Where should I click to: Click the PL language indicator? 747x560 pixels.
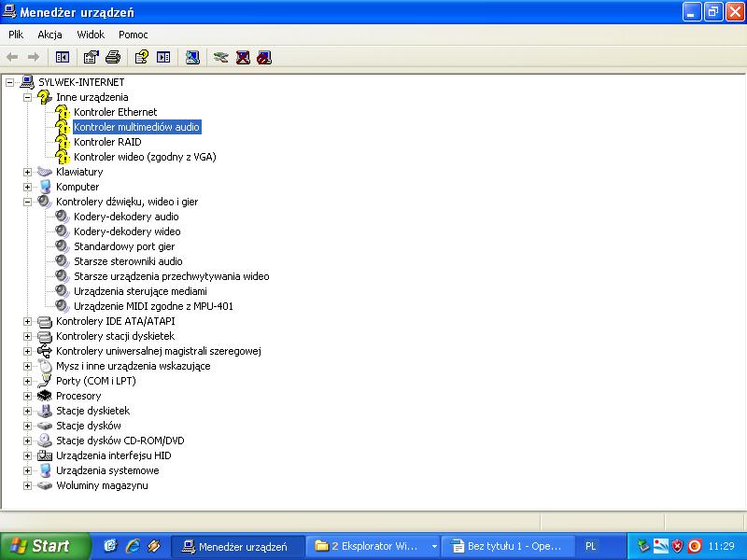pyautogui.click(x=591, y=546)
